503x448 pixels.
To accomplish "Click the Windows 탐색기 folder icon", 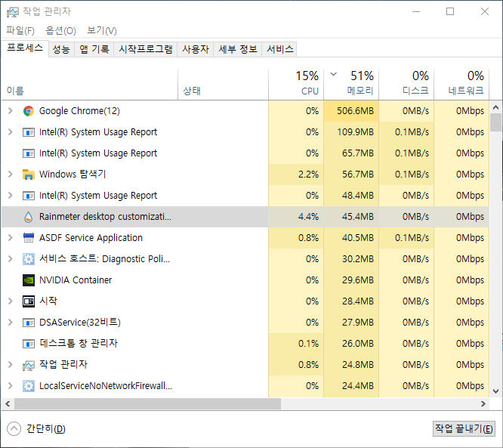I will pyautogui.click(x=29, y=175).
